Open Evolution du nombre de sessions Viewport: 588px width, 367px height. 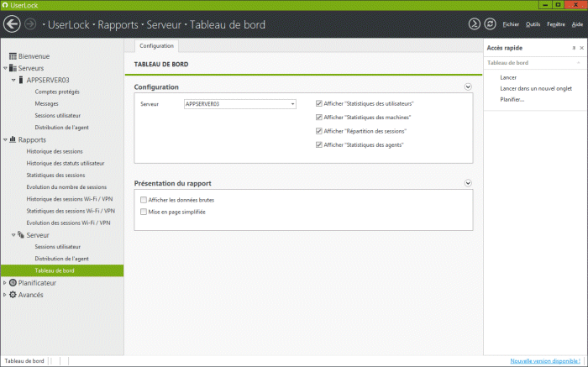(66, 187)
